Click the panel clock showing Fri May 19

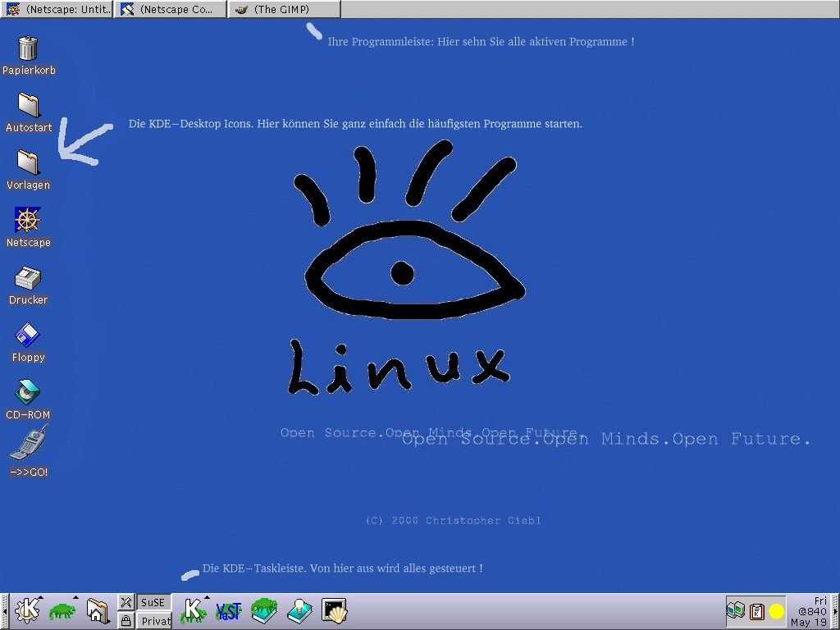810,611
